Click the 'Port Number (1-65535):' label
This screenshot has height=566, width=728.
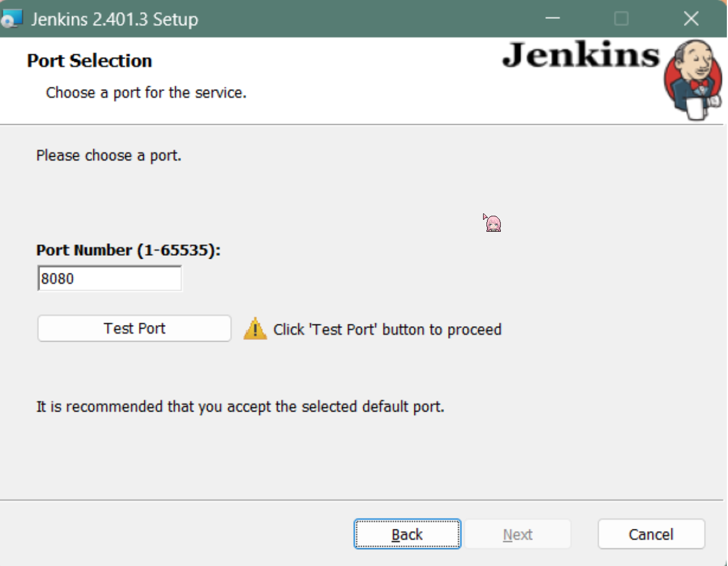128,250
